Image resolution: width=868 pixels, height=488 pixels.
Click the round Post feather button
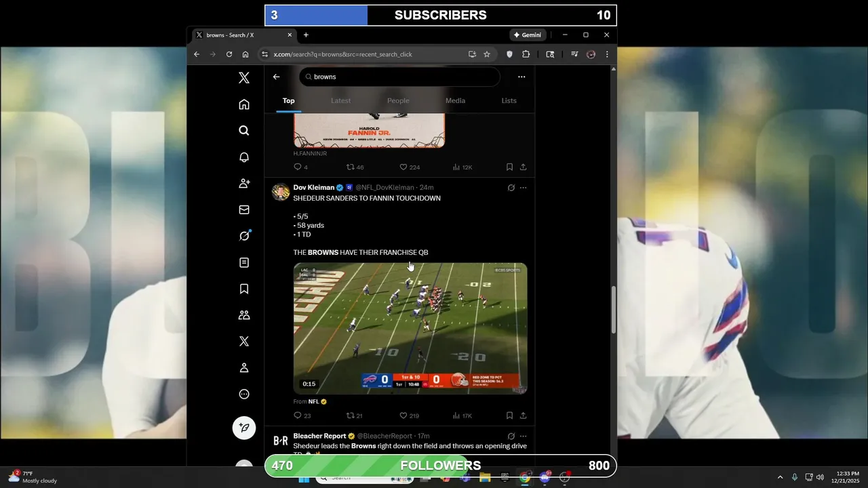[x=244, y=428]
